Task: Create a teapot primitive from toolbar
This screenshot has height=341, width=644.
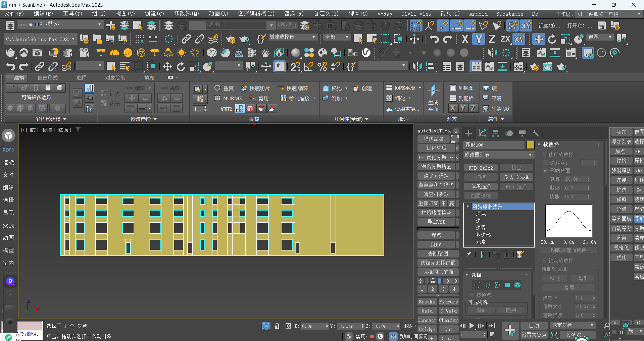Action: coord(10,53)
